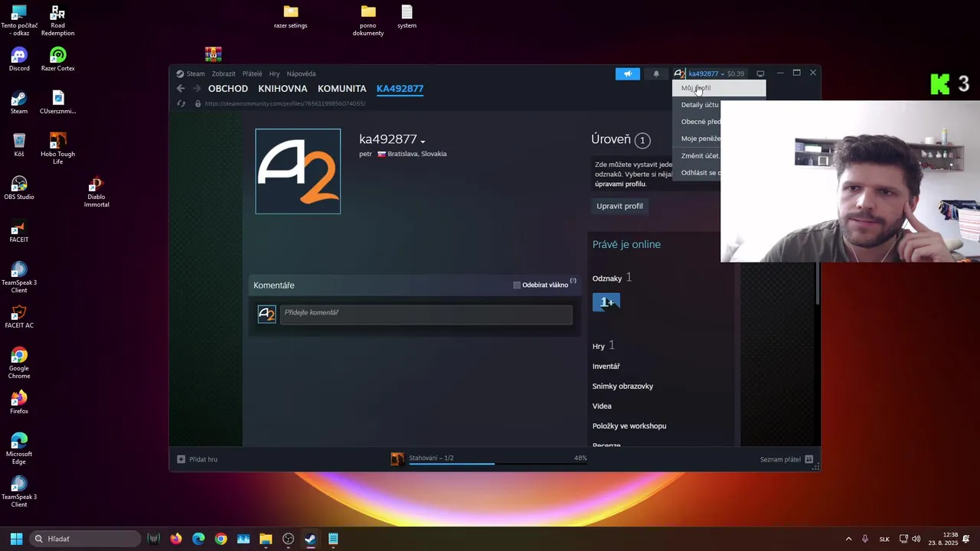Choose Můj profil from account menu
The height and width of the screenshot is (551, 980).
[x=718, y=88]
